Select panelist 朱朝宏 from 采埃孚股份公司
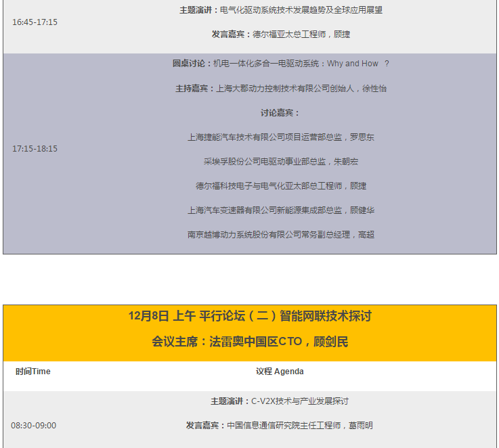This screenshot has width=499, height=448. point(280,162)
